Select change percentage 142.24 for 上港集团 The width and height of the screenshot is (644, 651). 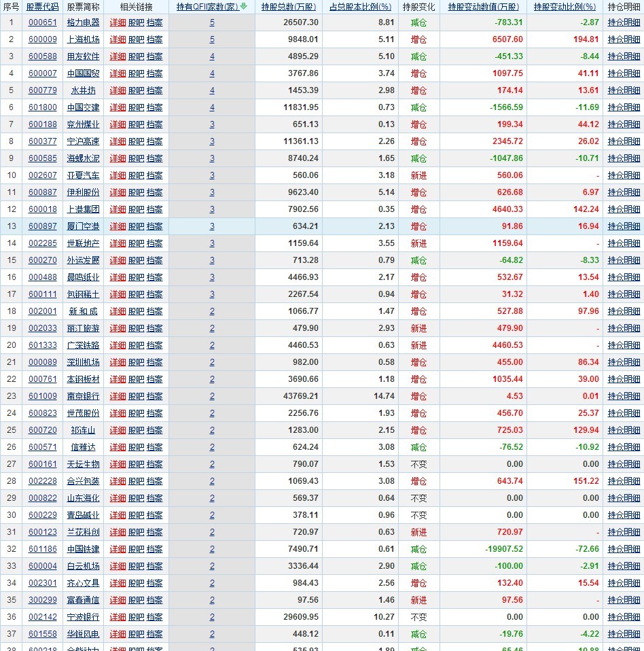click(586, 209)
